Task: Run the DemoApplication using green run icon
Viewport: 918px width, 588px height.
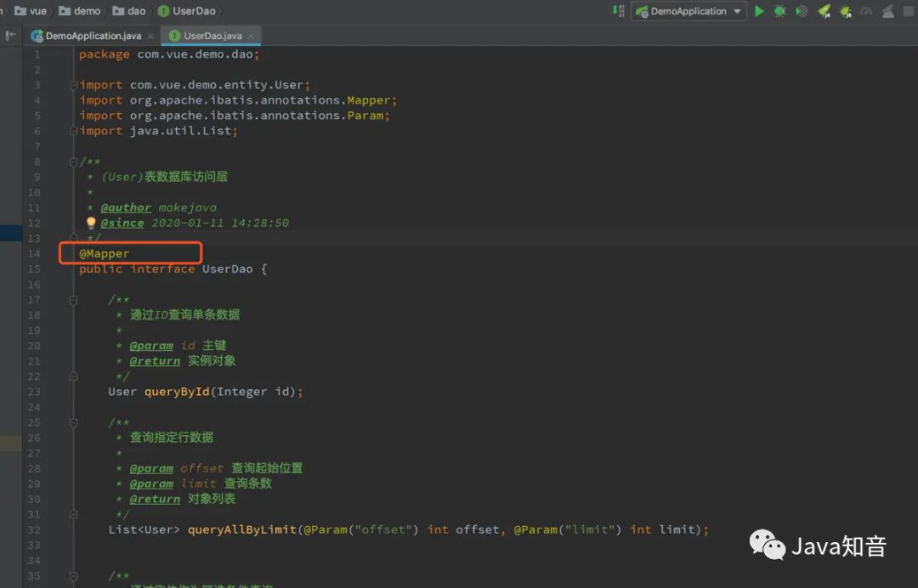Action: pyautogui.click(x=759, y=11)
